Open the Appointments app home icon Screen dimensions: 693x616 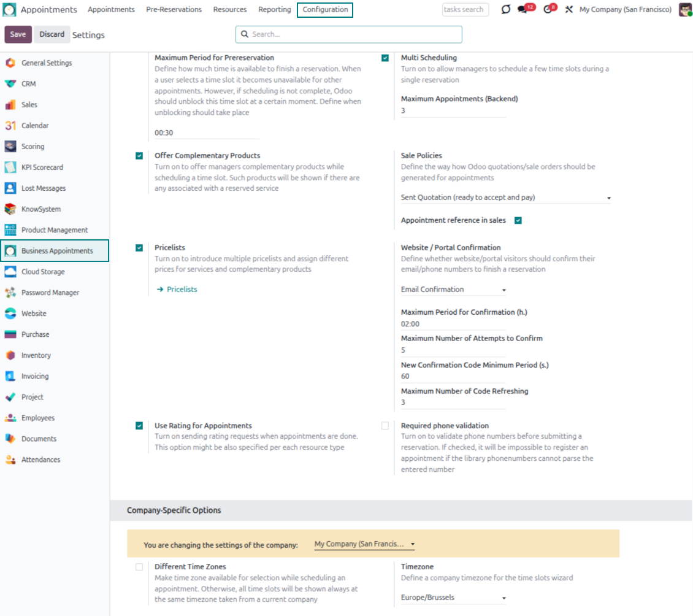coord(10,10)
